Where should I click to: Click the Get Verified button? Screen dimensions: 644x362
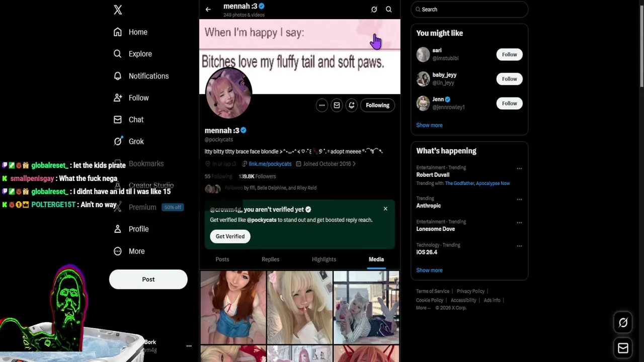tap(230, 236)
